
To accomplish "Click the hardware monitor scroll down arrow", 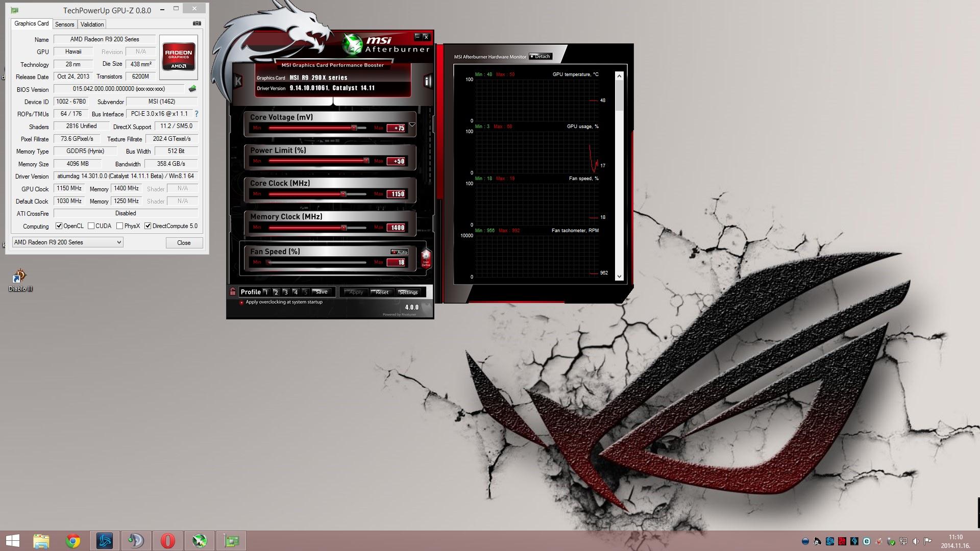I will pyautogui.click(x=620, y=277).
